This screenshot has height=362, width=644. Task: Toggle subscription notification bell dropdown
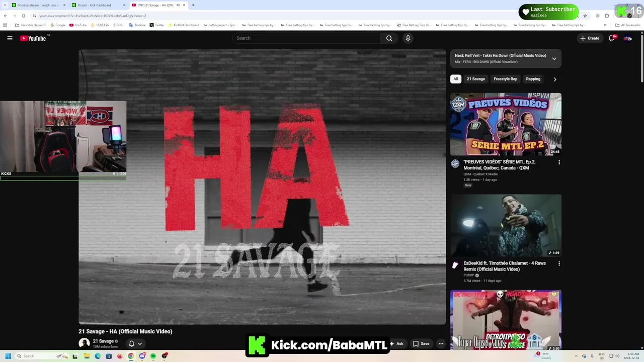135,344
